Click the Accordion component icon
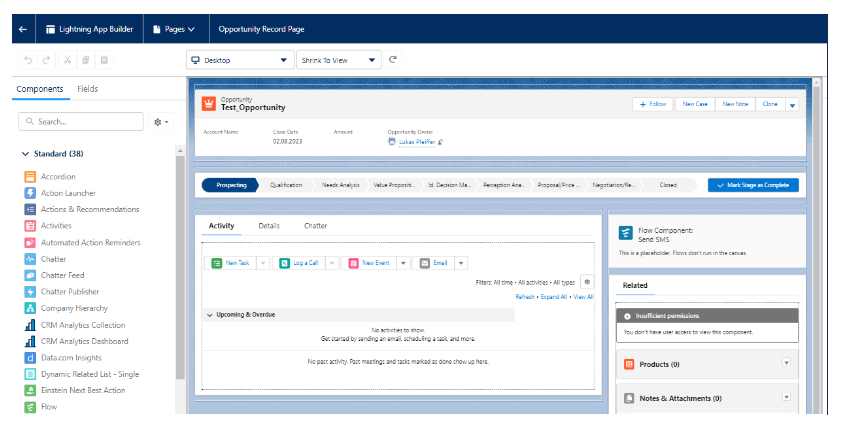 coord(30,177)
